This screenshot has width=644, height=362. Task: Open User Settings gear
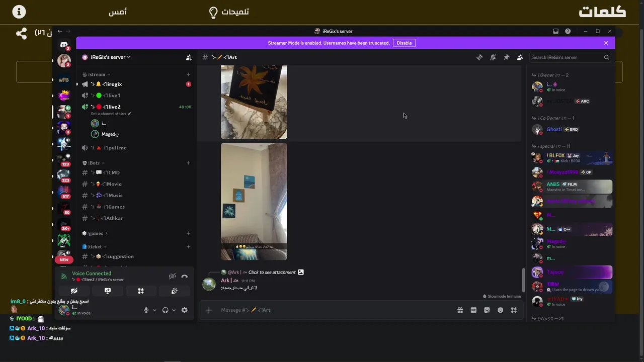tap(185, 310)
